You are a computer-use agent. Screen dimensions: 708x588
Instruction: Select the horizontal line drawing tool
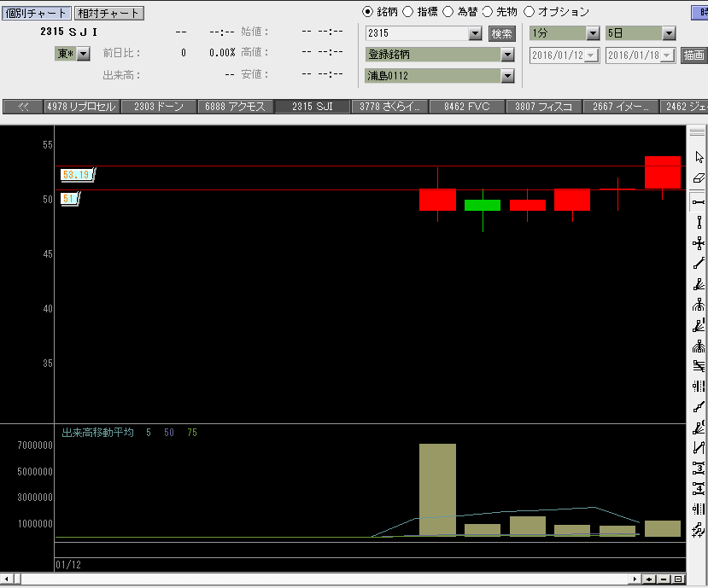pyautogui.click(x=699, y=201)
